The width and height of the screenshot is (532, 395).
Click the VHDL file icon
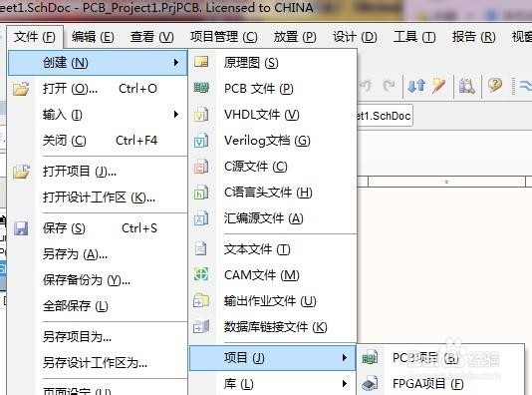click(x=201, y=115)
